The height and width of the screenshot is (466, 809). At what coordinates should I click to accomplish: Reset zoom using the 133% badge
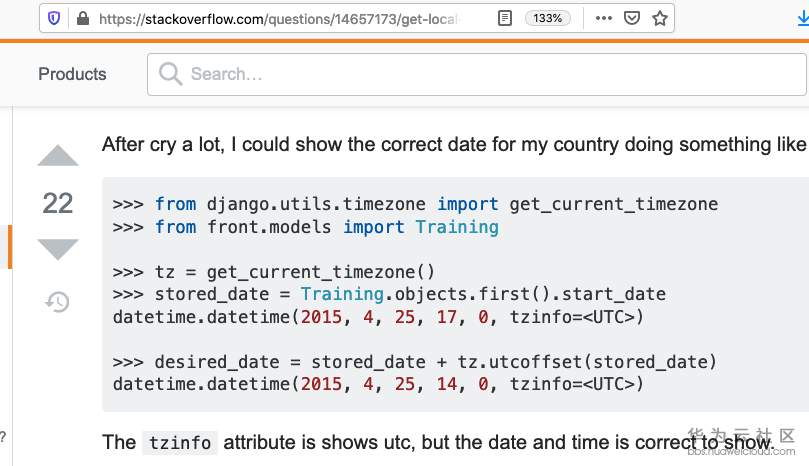coord(548,18)
